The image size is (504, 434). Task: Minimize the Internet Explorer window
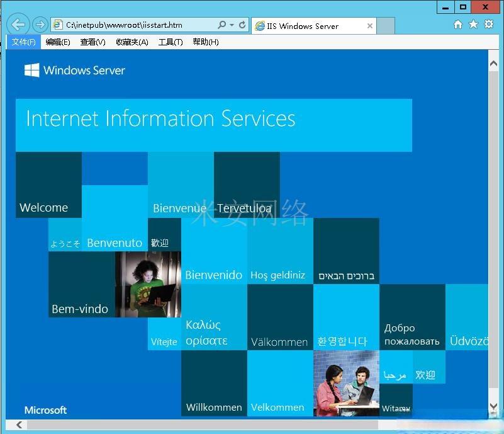click(445, 7)
